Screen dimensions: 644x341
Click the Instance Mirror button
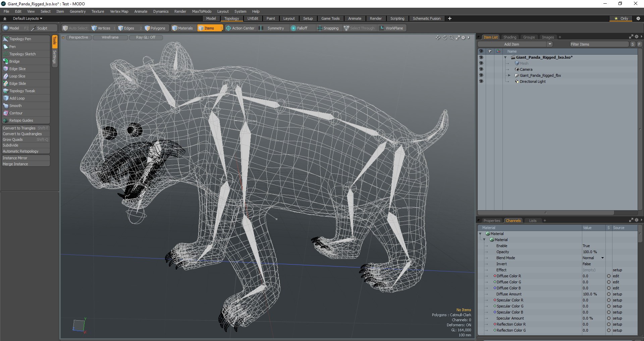pyautogui.click(x=26, y=158)
